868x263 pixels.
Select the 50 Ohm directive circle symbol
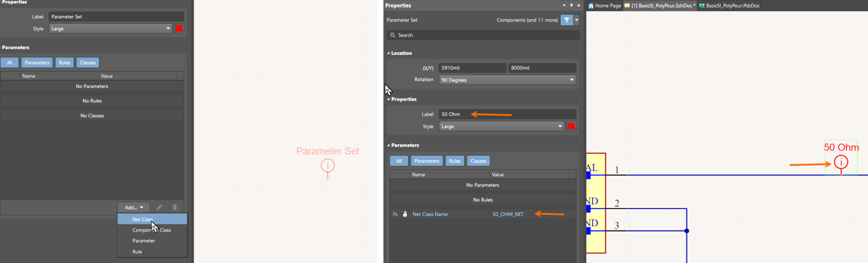(x=841, y=162)
